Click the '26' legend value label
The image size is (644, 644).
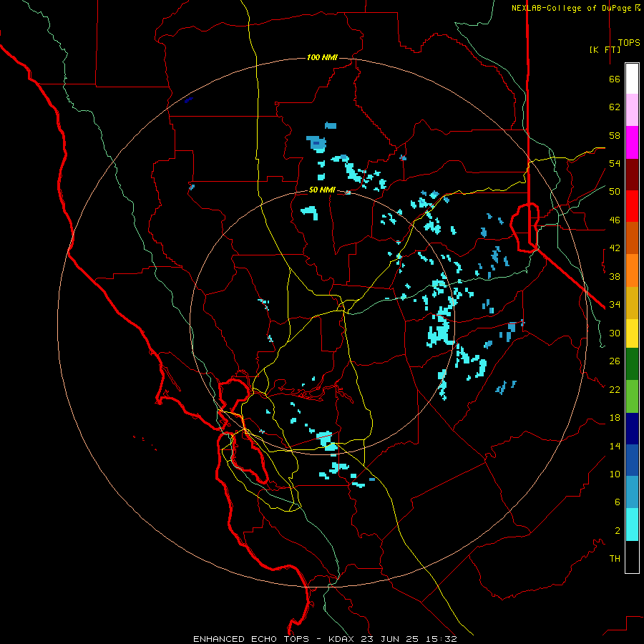pyautogui.click(x=615, y=361)
